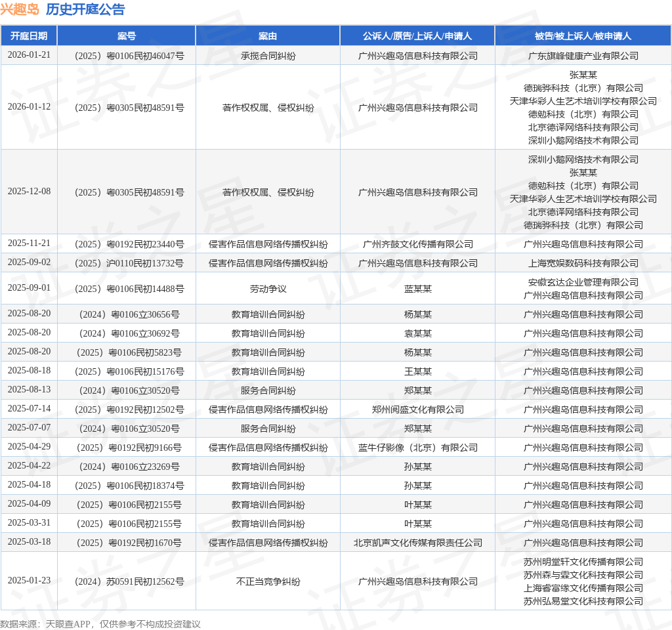Click defendant 安徽玄达企业管理有限公司

[583, 282]
